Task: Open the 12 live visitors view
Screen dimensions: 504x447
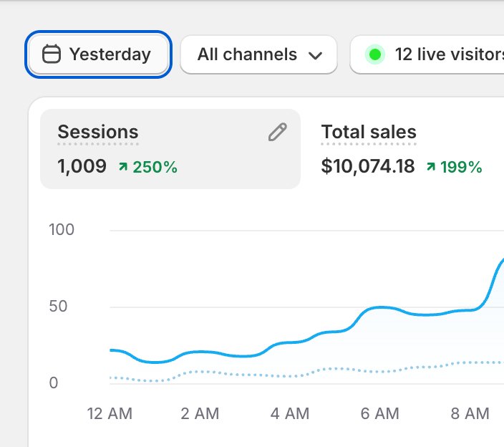Action: pyautogui.click(x=427, y=54)
